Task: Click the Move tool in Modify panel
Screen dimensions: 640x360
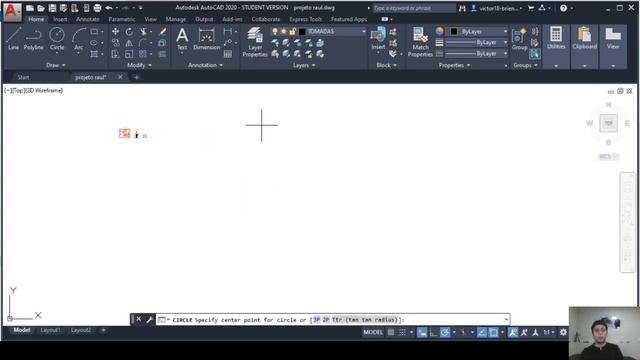Action: coord(116,31)
